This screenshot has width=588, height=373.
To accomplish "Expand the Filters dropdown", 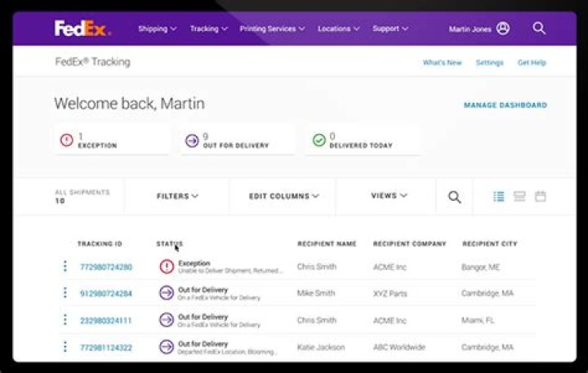I will coord(177,196).
